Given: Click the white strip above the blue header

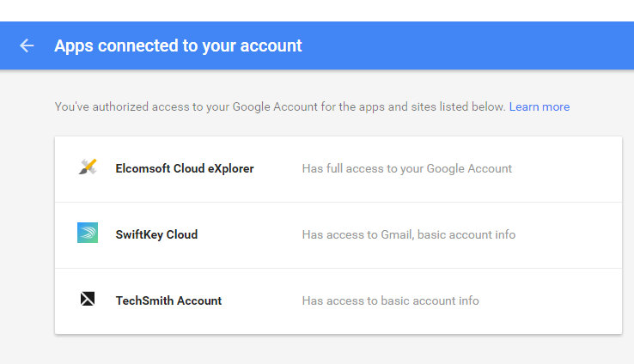Looking at the screenshot, I should tap(318, 10).
